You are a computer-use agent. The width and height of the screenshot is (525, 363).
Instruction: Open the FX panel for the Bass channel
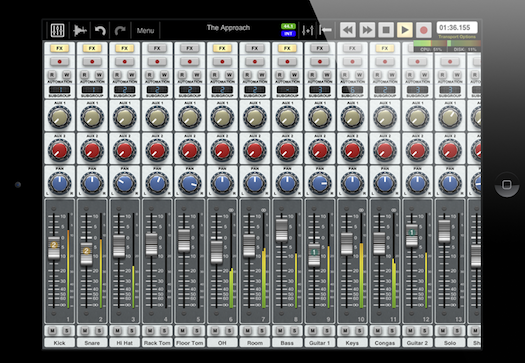pyautogui.click(x=287, y=48)
